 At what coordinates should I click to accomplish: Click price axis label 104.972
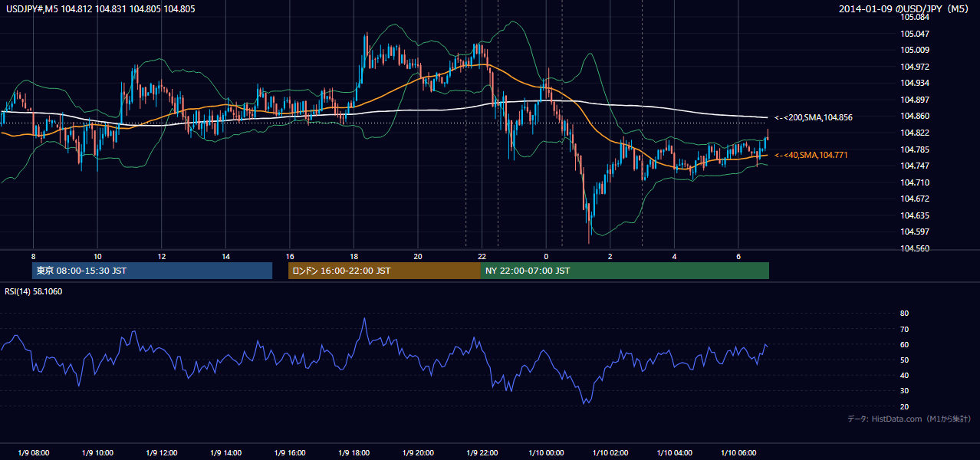click(x=915, y=67)
